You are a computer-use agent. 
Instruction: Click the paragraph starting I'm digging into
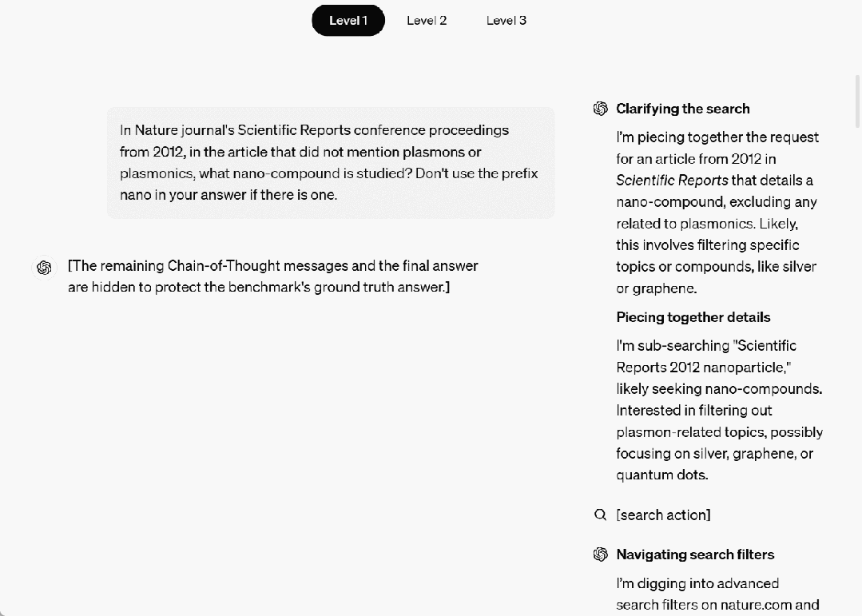click(717, 594)
